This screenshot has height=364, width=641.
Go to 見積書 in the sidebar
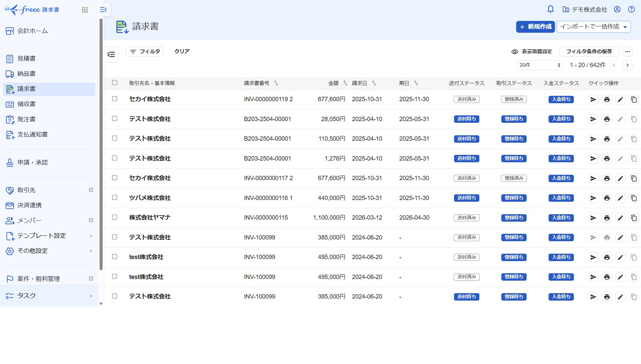[x=26, y=58]
